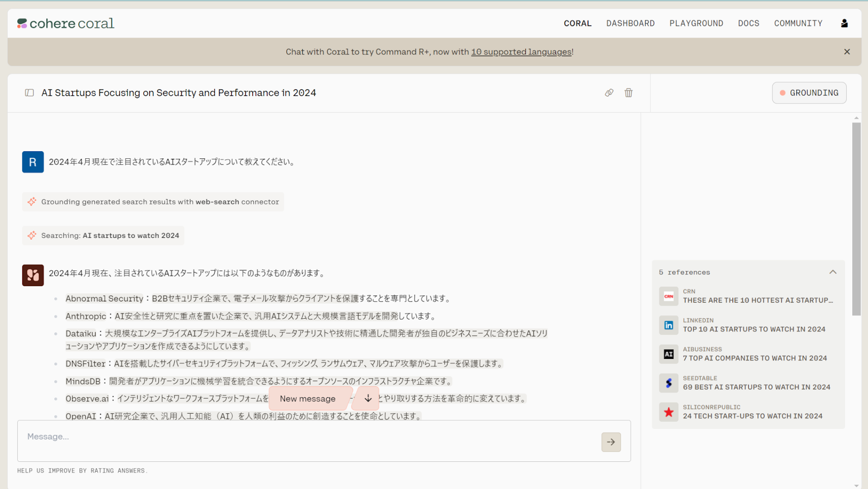Delete the conversation via trash icon

point(628,93)
